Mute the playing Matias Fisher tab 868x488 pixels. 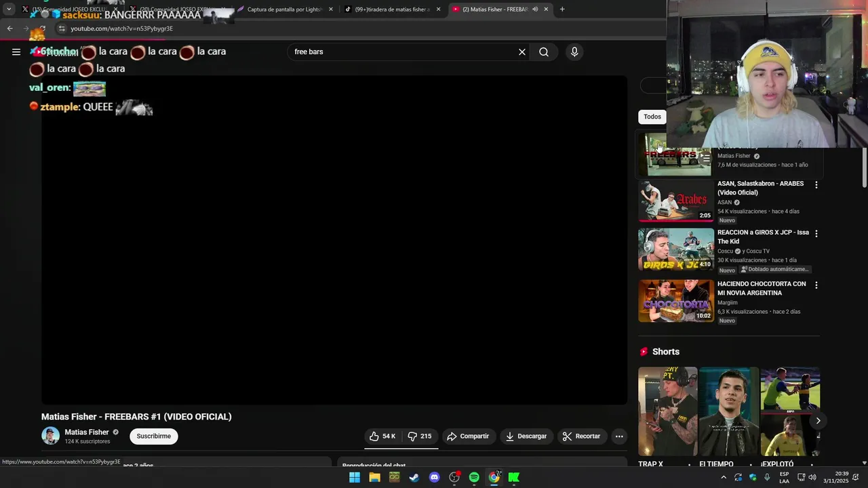click(x=535, y=9)
